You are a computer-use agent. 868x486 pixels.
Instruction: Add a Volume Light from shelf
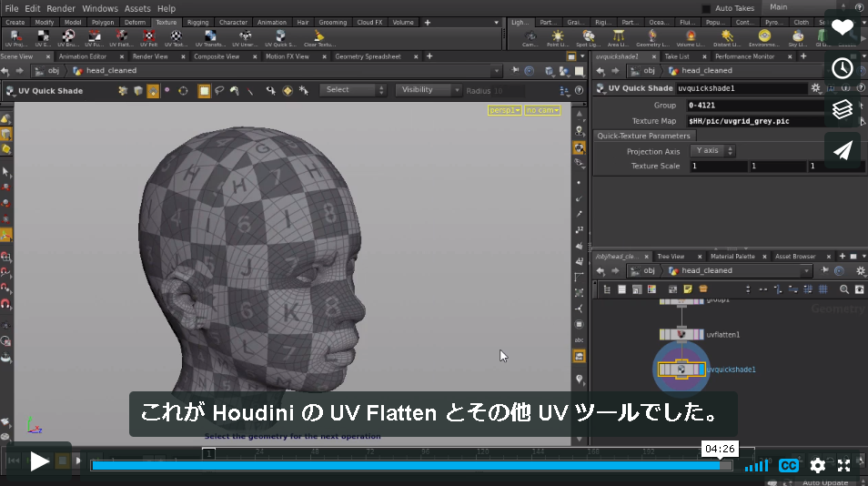(691, 39)
